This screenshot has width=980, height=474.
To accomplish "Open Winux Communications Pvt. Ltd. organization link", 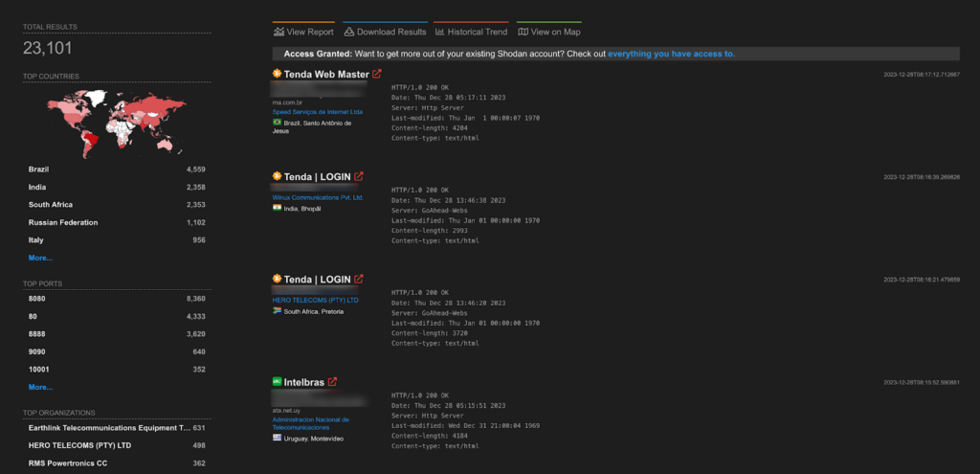I will [318, 197].
